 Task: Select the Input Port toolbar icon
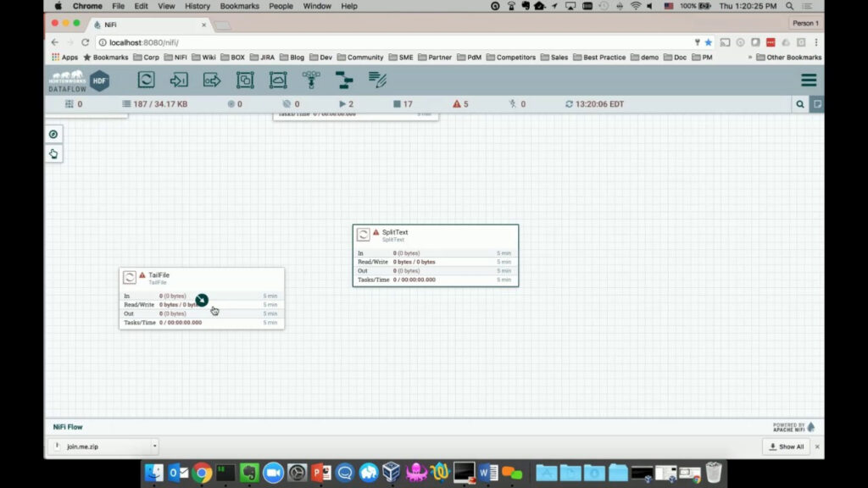tap(179, 80)
